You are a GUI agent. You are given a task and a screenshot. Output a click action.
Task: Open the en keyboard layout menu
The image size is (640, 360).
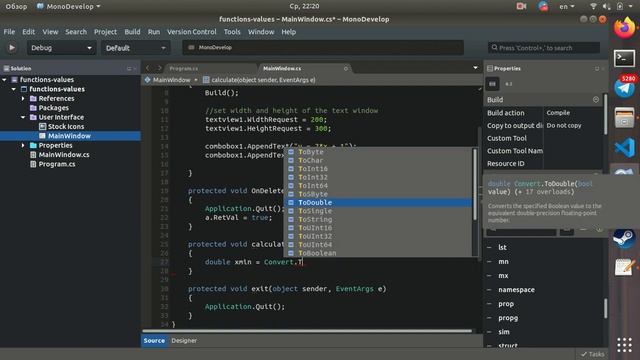pyautogui.click(x=567, y=6)
